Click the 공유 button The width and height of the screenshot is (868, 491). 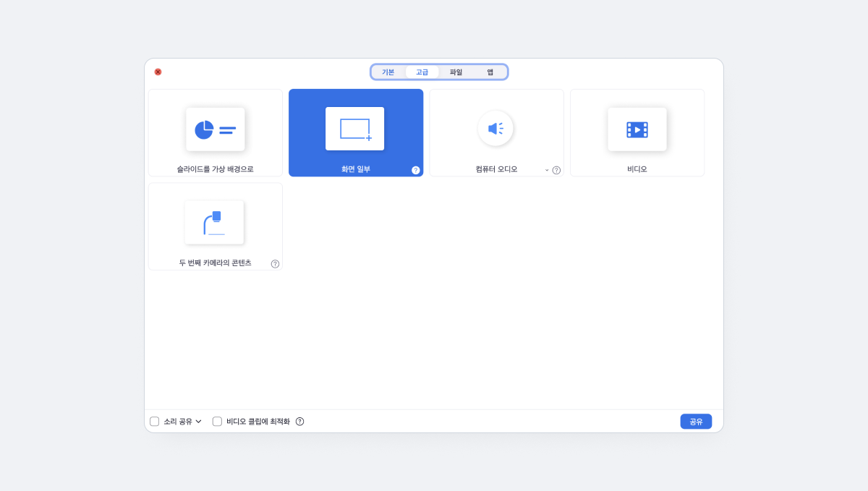(696, 422)
